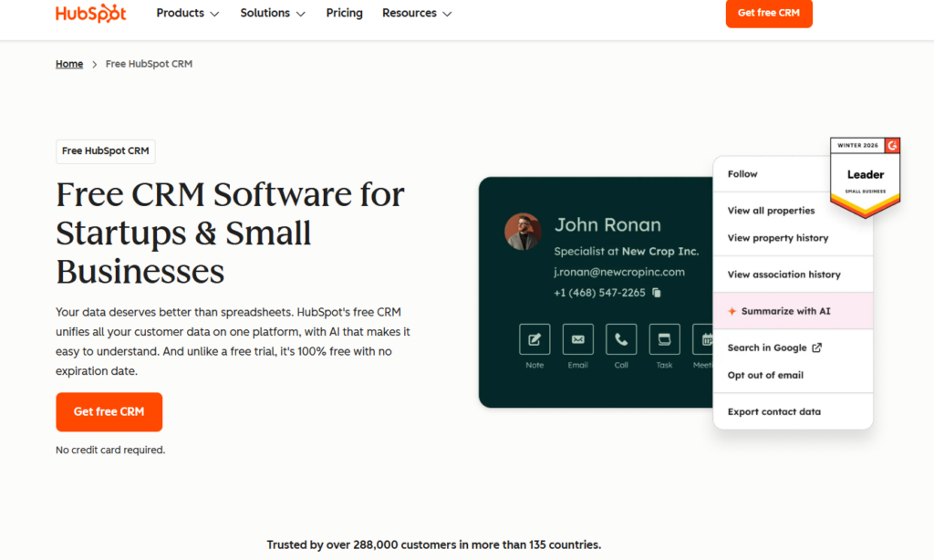Viewport: 934px width, 560px height.
Task: Click the HubSpot logo
Action: coord(90,13)
